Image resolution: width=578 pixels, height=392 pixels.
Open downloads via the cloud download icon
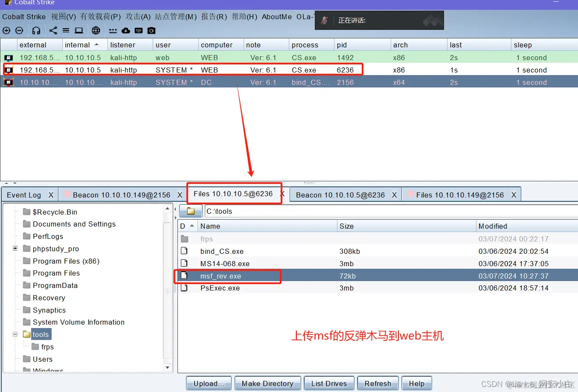pos(126,30)
